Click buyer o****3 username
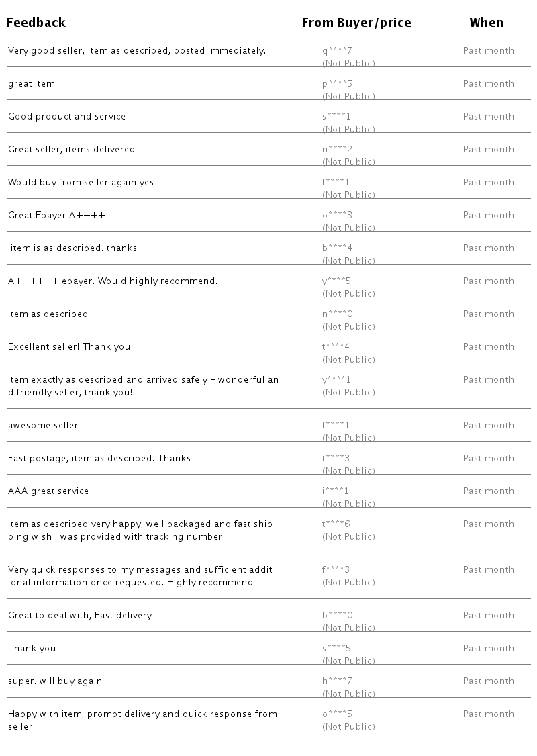 click(337, 215)
